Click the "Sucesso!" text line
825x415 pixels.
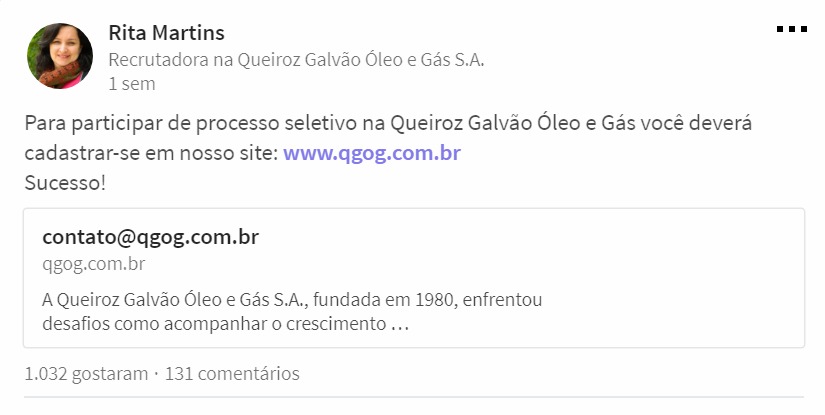[x=65, y=184]
